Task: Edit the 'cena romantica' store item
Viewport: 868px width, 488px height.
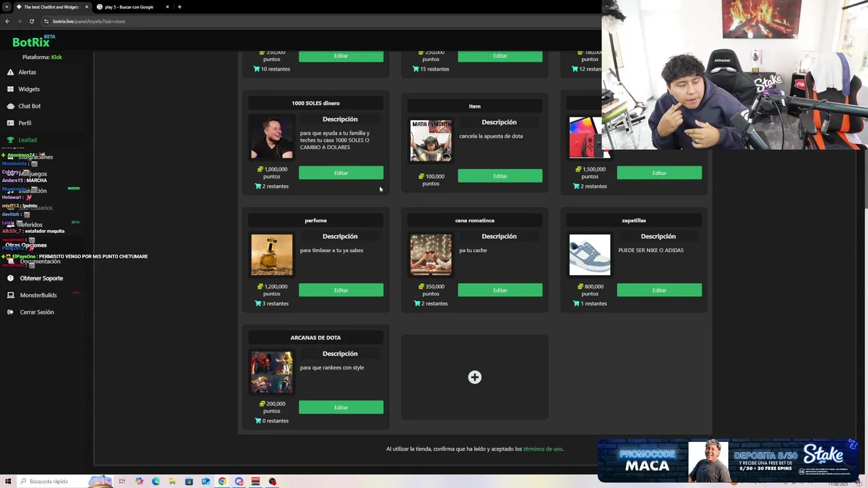Action: pos(500,290)
